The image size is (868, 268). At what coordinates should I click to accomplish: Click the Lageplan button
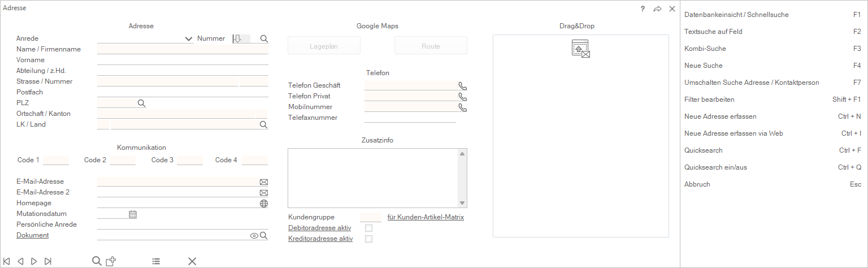(324, 46)
